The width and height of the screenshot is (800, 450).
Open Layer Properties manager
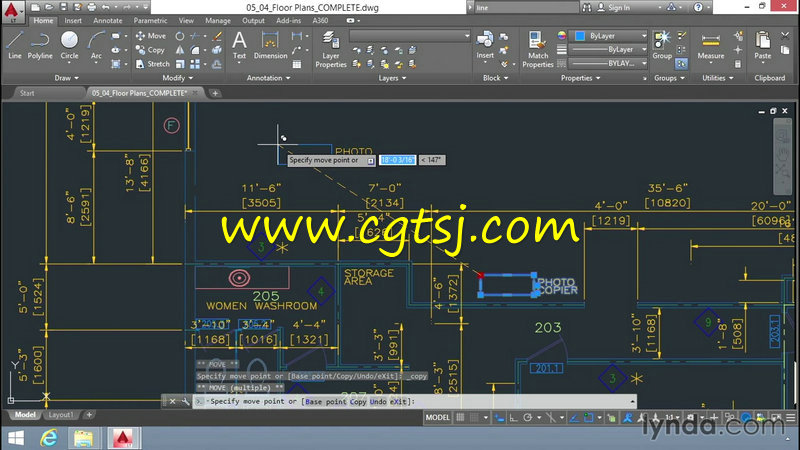[x=331, y=49]
